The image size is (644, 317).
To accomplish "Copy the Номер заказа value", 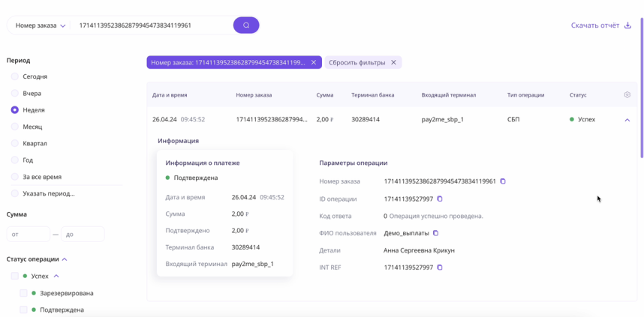I will pos(504,181).
